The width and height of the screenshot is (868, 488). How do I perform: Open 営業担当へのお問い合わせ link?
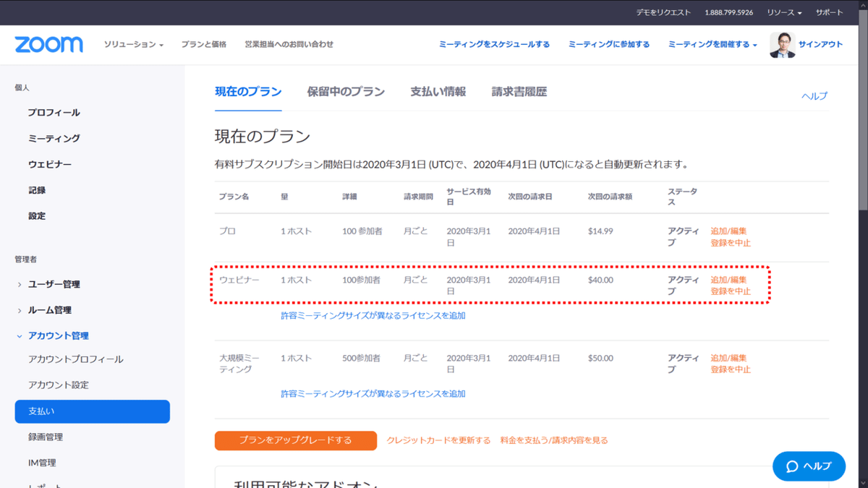[289, 45]
